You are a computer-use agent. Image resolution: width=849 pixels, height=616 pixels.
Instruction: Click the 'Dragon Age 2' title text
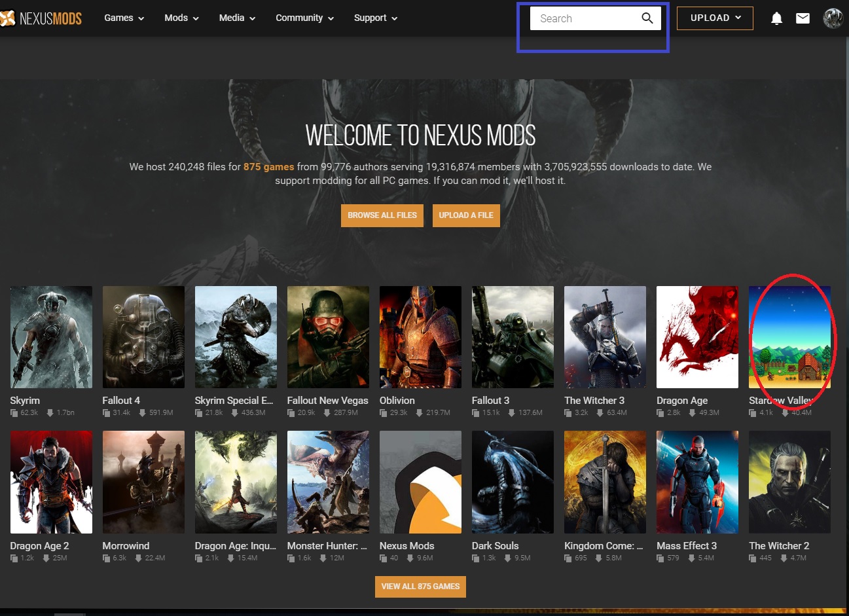click(x=39, y=546)
